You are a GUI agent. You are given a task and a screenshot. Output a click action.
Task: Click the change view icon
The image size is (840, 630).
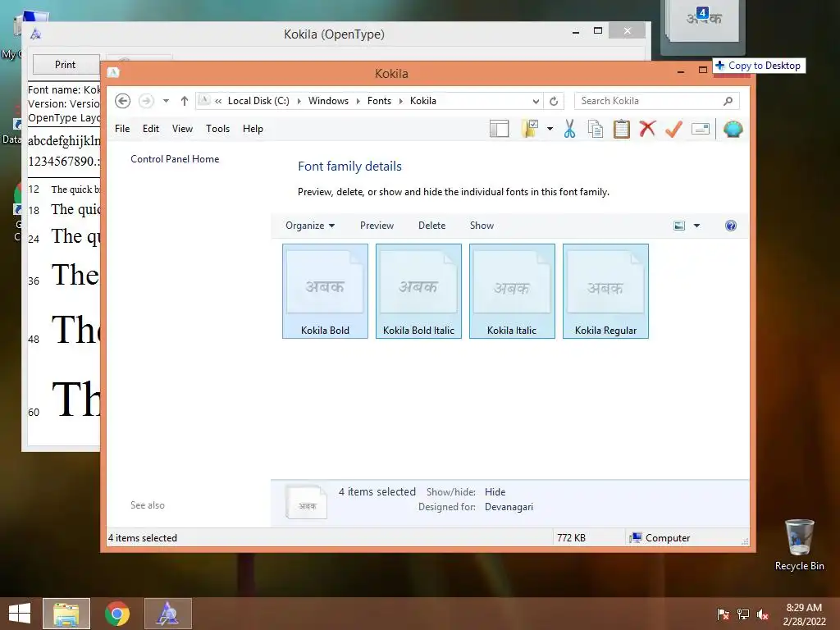click(679, 226)
